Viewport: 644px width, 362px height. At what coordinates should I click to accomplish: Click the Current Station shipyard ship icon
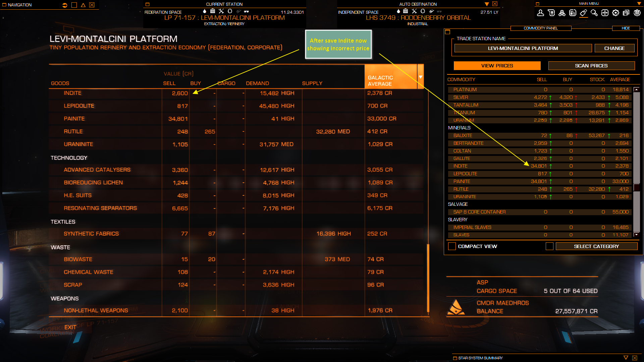point(238,11)
